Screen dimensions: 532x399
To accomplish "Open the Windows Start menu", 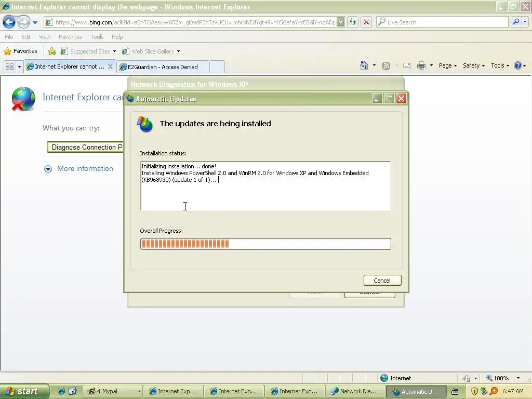I will pos(24,391).
